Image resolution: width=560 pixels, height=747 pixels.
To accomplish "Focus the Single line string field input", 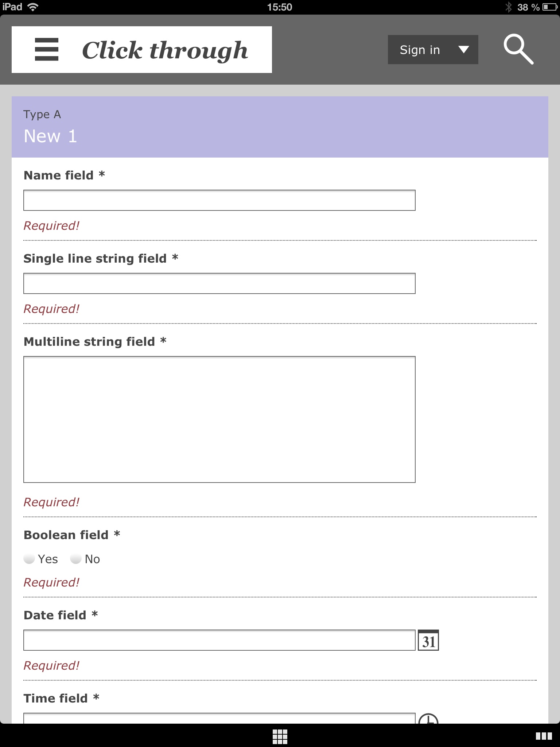I will 219,283.
